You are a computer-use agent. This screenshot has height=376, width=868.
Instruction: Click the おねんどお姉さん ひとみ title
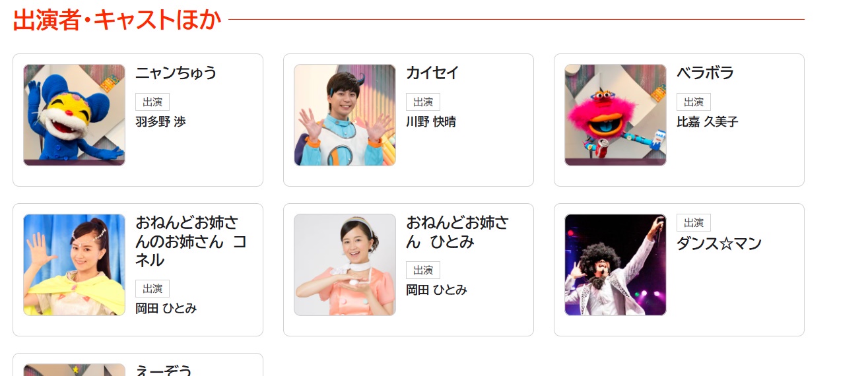(x=457, y=232)
